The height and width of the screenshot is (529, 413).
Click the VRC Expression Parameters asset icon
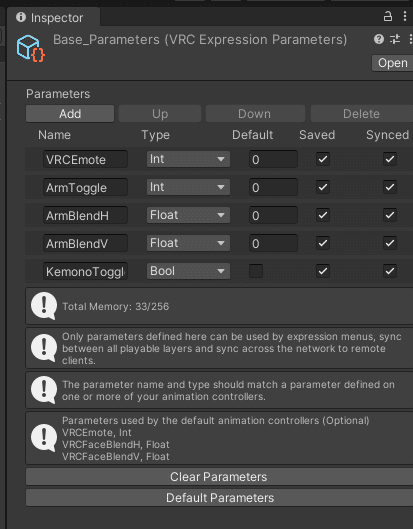(31, 49)
